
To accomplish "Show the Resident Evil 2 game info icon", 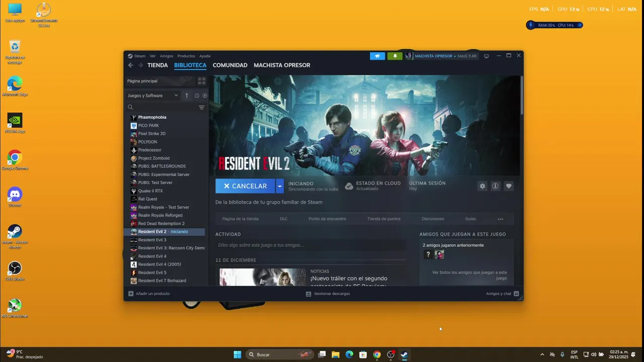I will 496,186.
